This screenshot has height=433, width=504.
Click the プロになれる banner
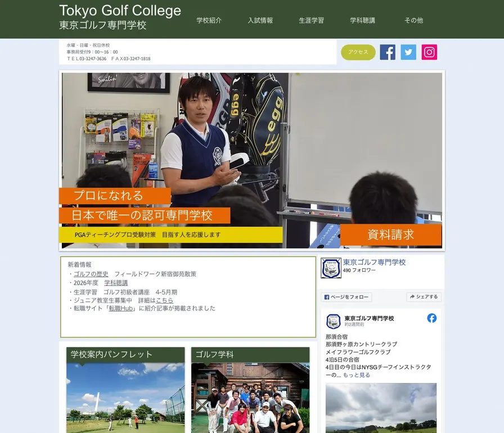tap(115, 196)
